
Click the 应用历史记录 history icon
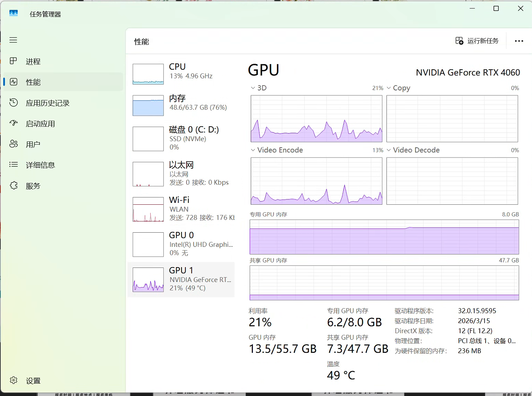(x=13, y=103)
